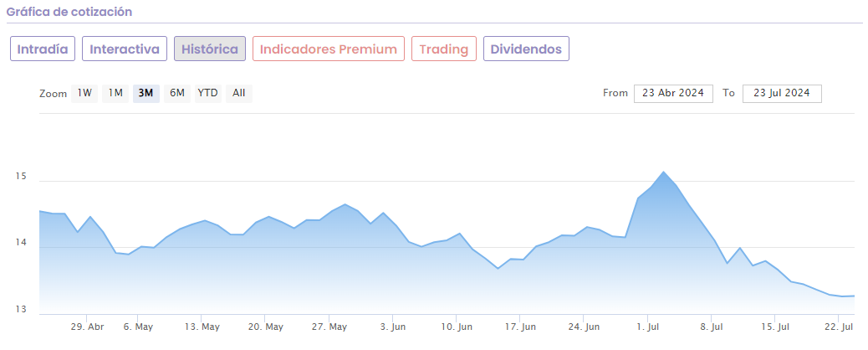Image resolution: width=868 pixels, height=350 pixels.
Task: Switch to the Interactiva tab
Action: coord(125,49)
